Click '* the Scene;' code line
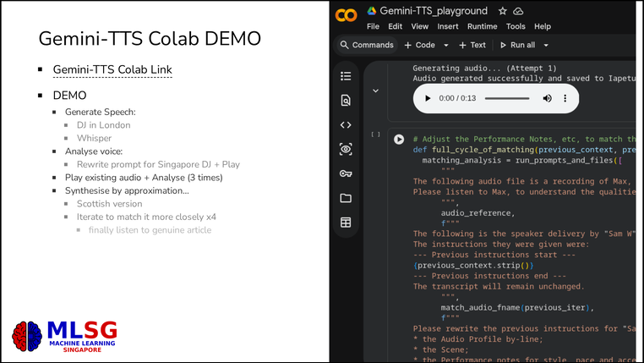The height and width of the screenshot is (363, 644). point(440,349)
